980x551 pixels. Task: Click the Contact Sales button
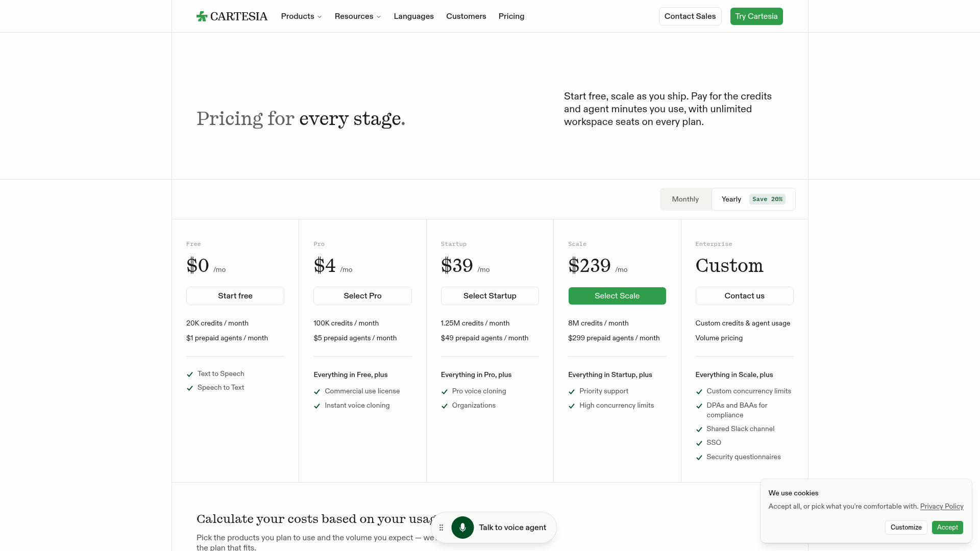tap(690, 16)
